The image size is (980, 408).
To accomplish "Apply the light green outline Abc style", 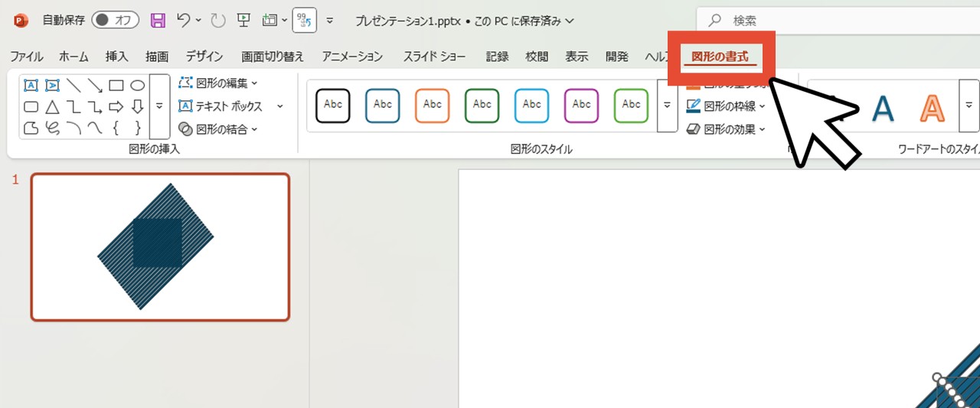I will tap(632, 106).
